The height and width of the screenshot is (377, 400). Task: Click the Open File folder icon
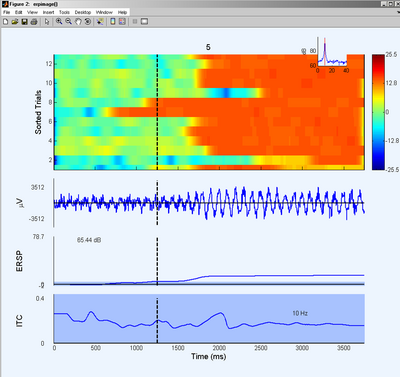point(15,22)
